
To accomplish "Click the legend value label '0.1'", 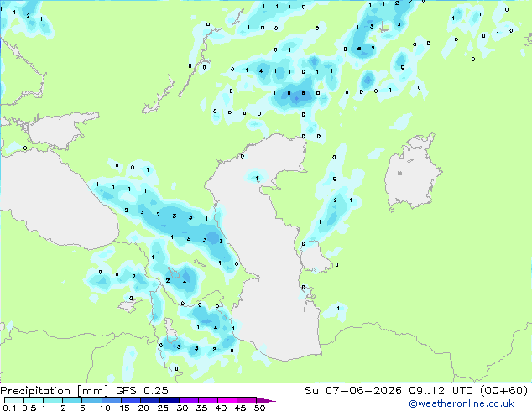I will (9, 408).
